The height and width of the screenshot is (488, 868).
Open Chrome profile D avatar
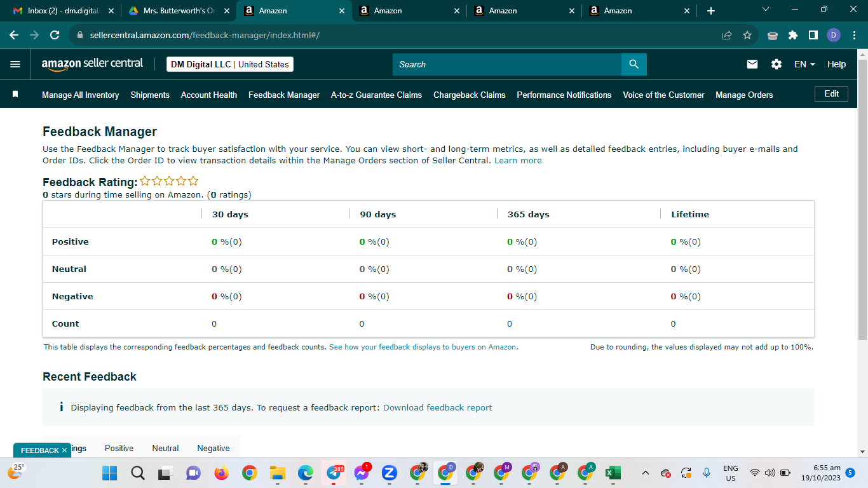pos(834,35)
